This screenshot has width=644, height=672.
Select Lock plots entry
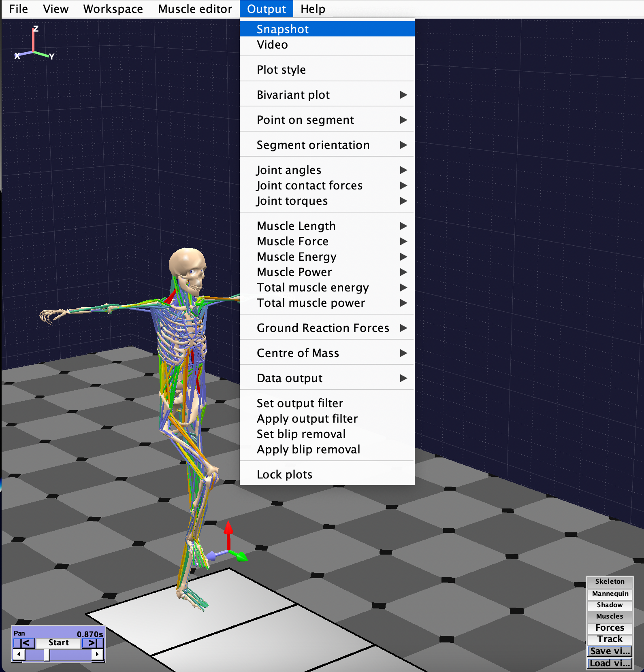(x=327, y=474)
